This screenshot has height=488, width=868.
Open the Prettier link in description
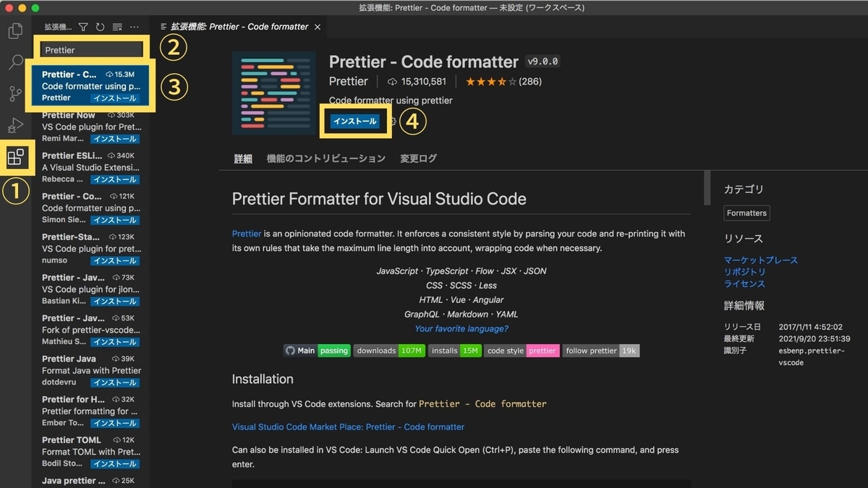click(247, 234)
